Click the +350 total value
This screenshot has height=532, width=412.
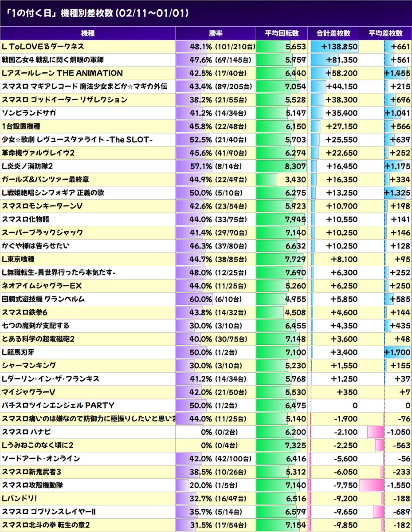(347, 392)
